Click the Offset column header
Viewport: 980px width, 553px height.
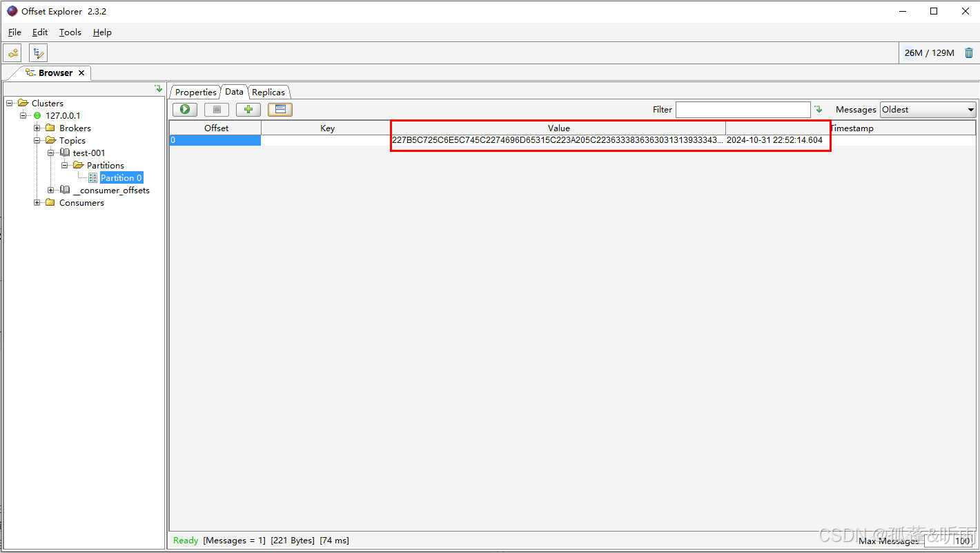(x=216, y=128)
